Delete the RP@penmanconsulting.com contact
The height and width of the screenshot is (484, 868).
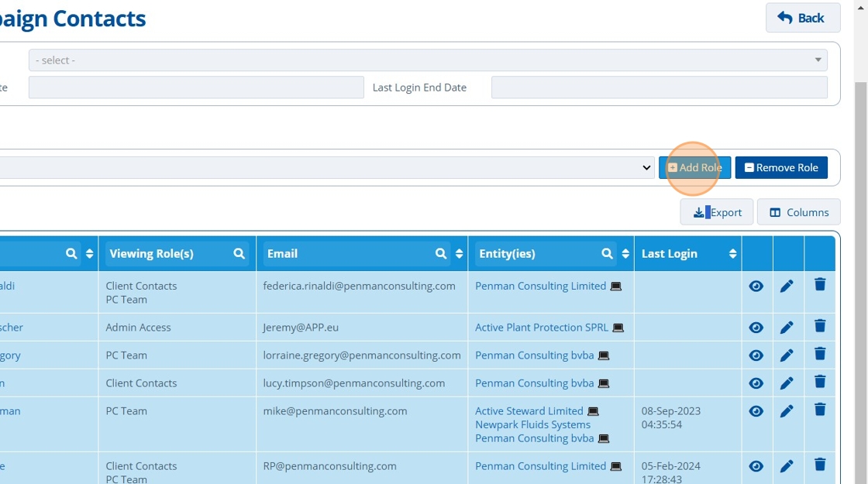(820, 465)
